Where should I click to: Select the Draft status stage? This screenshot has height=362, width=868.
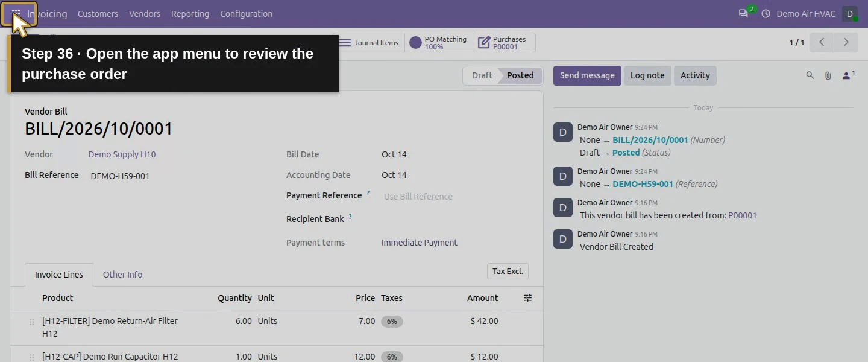(482, 75)
